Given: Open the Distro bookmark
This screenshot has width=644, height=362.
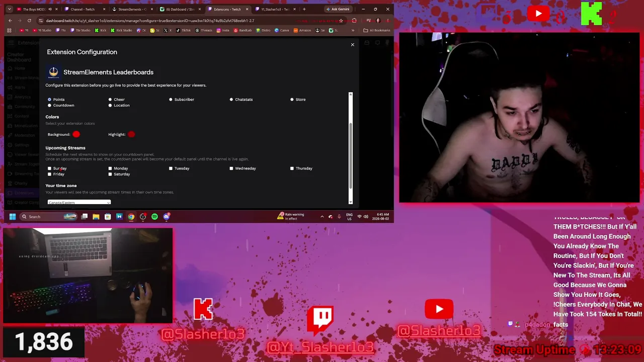Looking at the screenshot, I should (x=264, y=30).
